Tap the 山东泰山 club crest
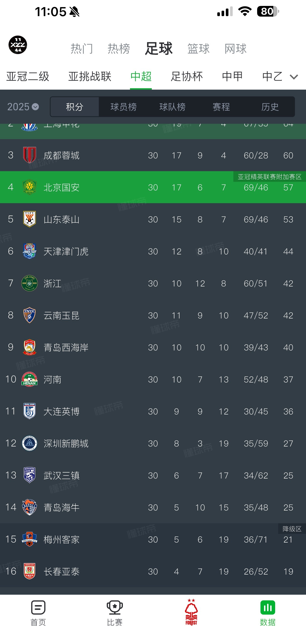 [29, 219]
